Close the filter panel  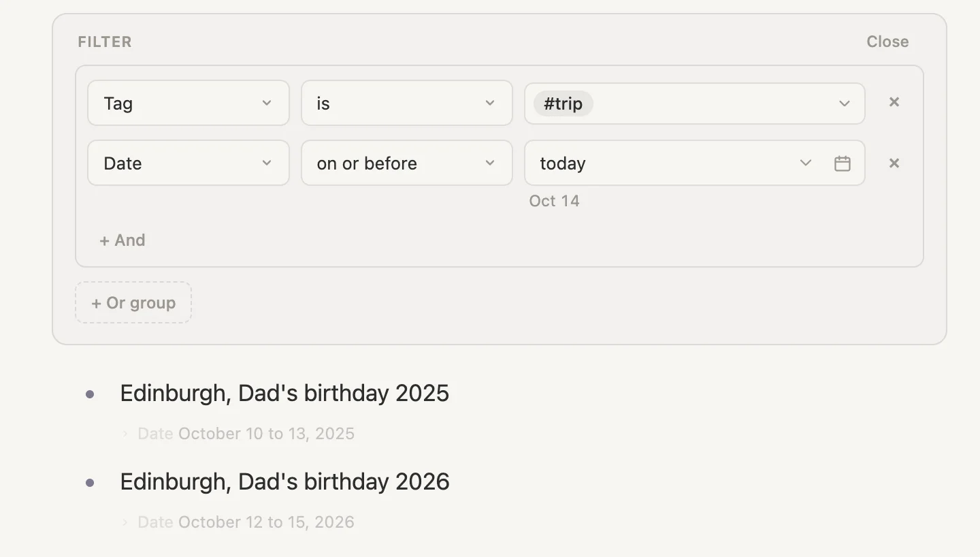coord(887,42)
